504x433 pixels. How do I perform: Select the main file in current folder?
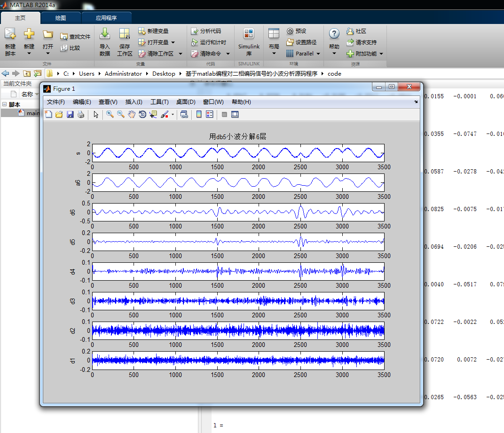pos(29,113)
